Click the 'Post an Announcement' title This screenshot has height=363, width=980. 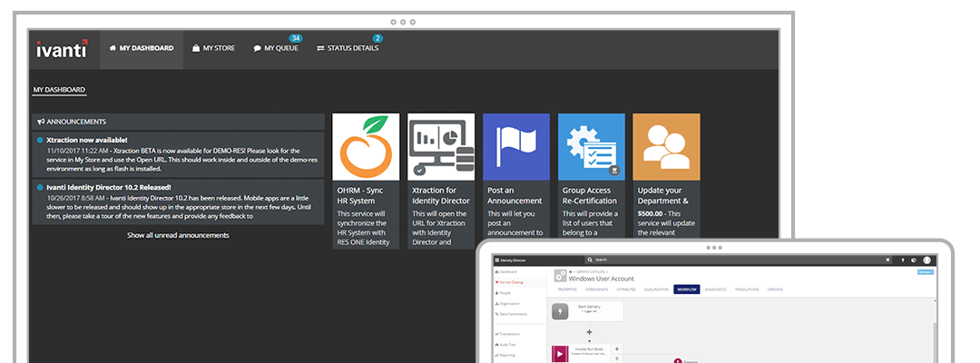(515, 195)
